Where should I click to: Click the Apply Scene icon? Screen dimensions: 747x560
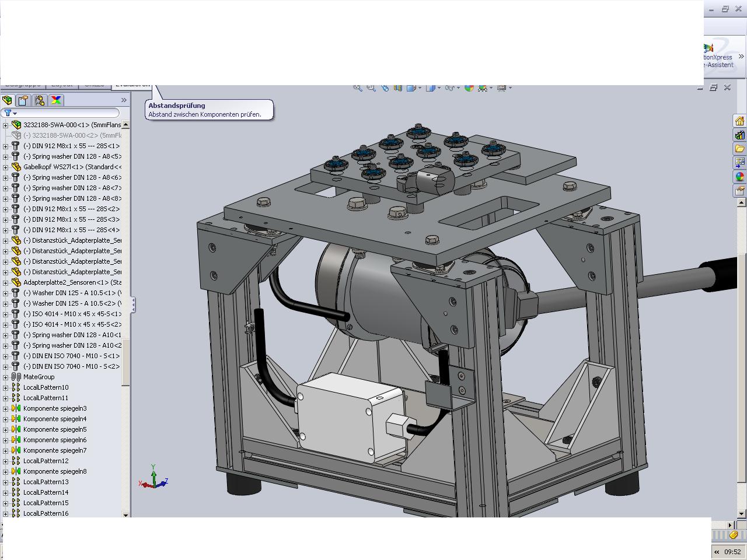[482, 87]
